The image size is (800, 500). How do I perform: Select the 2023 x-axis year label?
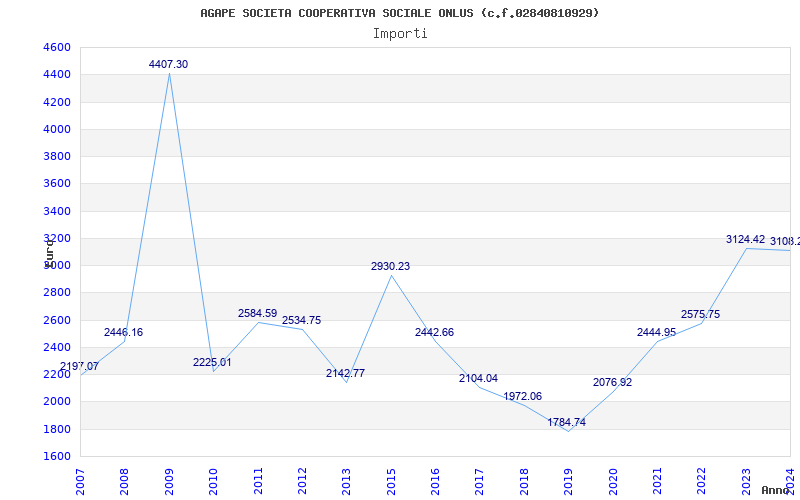(746, 481)
